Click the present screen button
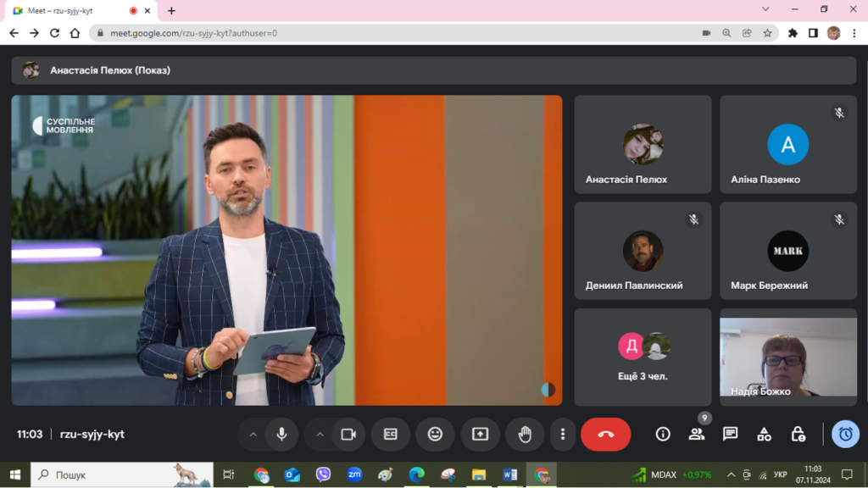The width and height of the screenshot is (868, 488). click(x=480, y=435)
